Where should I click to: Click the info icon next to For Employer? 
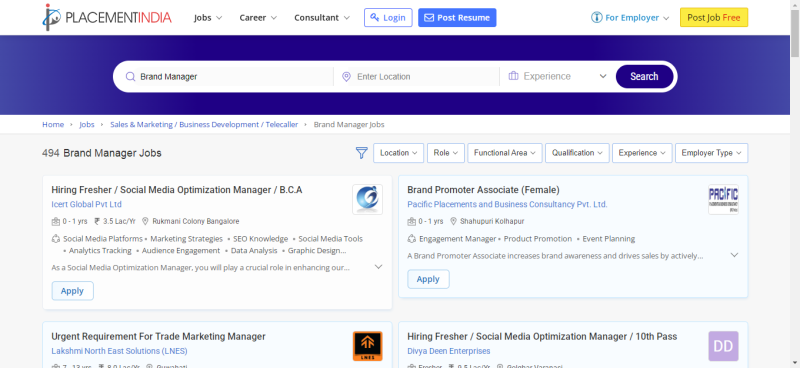tap(596, 17)
